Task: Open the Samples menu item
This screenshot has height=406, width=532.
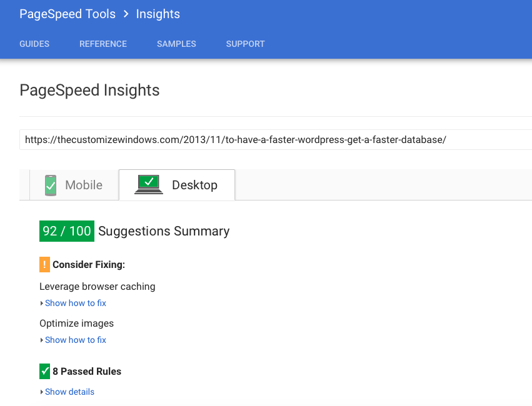Action: 176,44
